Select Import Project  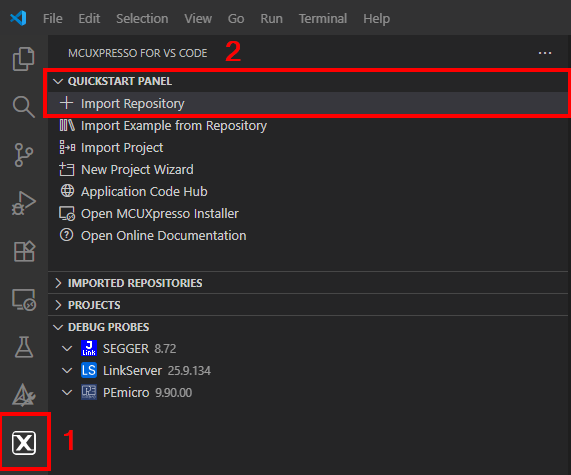[307, 148]
